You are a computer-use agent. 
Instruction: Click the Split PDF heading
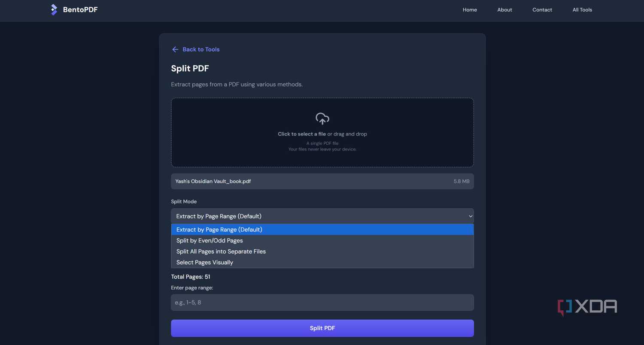pos(190,69)
